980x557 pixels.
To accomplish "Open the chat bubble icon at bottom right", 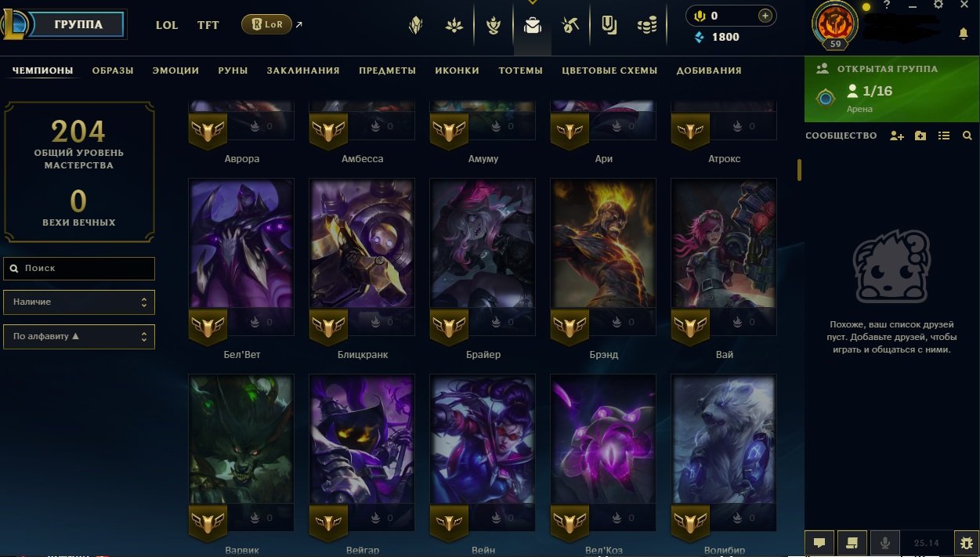I will coord(819,542).
